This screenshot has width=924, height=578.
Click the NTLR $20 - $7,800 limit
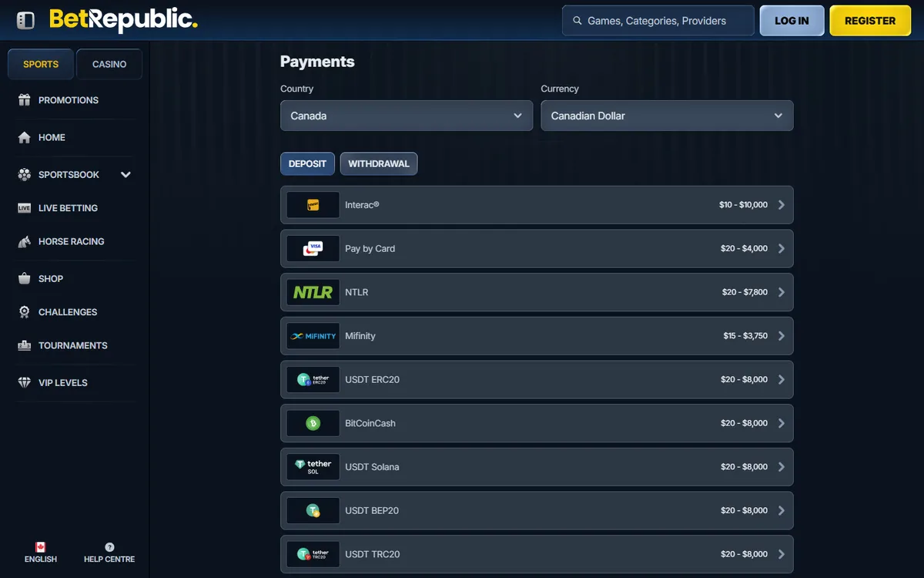(x=745, y=292)
